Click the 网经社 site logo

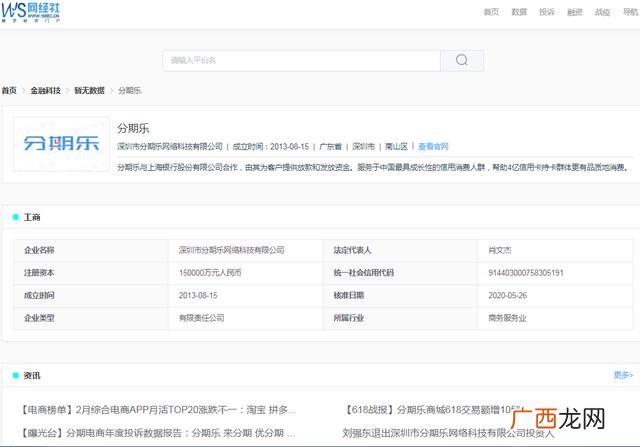pos(30,12)
